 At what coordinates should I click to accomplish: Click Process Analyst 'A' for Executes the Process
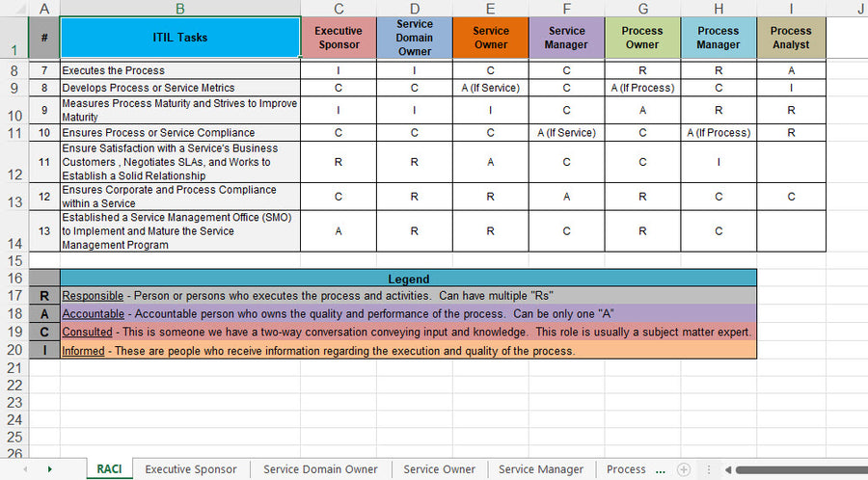click(x=791, y=70)
